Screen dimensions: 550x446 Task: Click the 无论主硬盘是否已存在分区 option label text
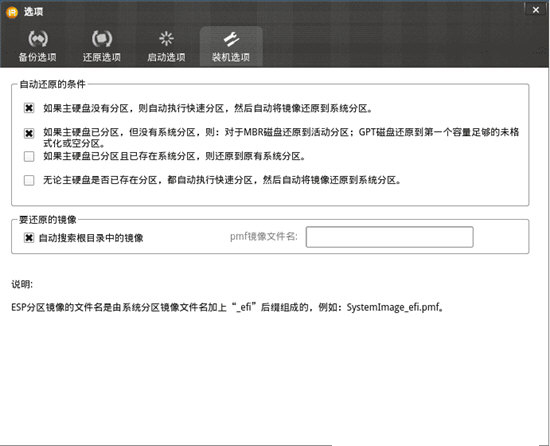point(222,180)
